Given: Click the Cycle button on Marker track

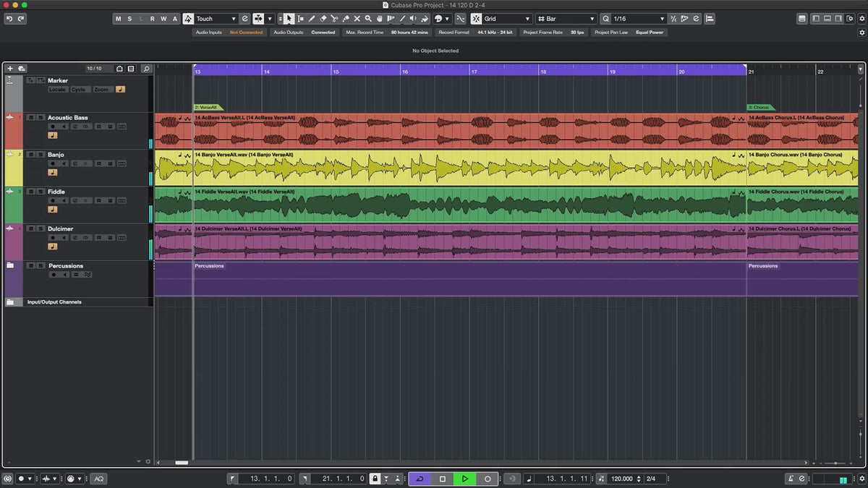Looking at the screenshot, I should (78, 90).
